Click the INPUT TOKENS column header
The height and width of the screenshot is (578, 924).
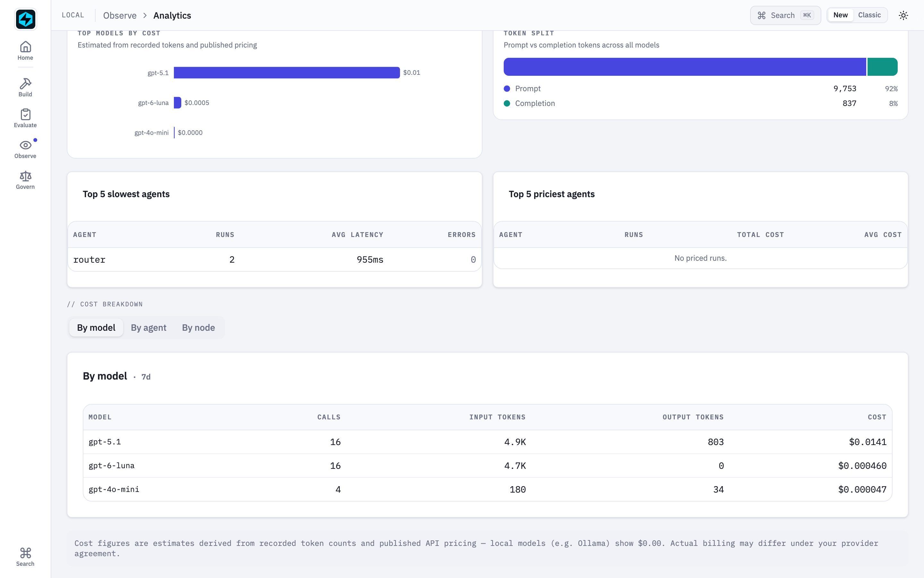(x=497, y=417)
